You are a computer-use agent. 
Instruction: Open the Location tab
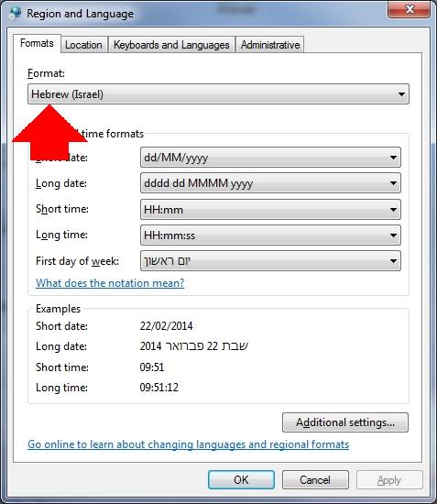83,45
